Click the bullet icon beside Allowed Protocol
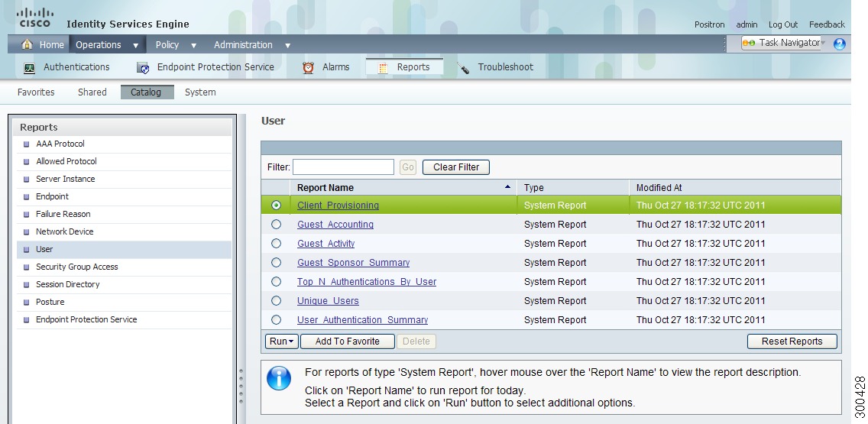The image size is (868, 424). point(26,162)
